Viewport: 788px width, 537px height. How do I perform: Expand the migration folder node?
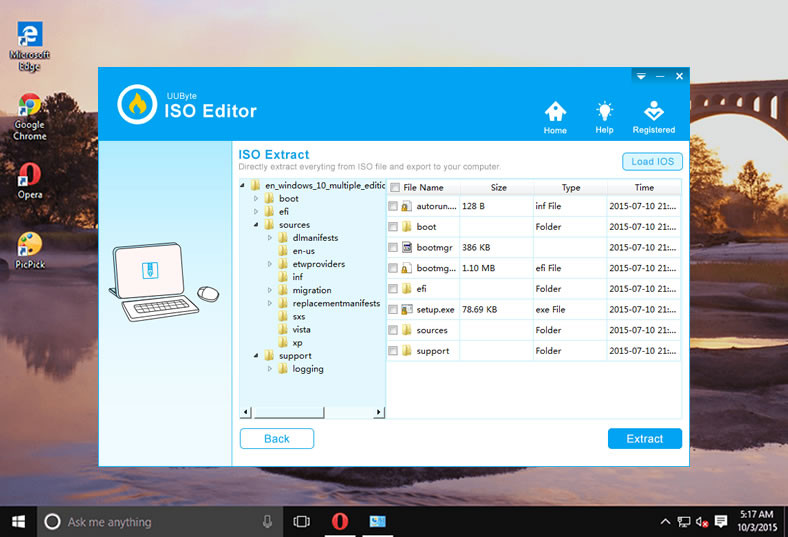(x=270, y=290)
